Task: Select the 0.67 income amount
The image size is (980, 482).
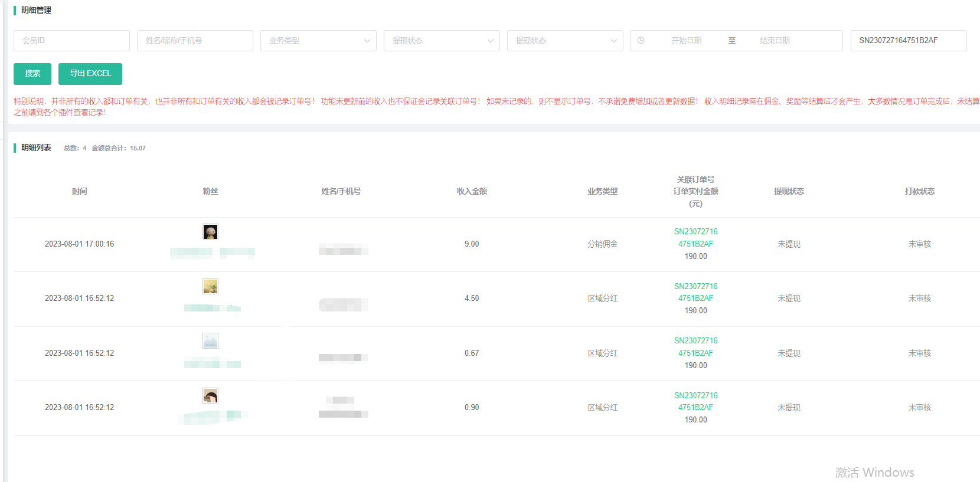Action: [472, 353]
